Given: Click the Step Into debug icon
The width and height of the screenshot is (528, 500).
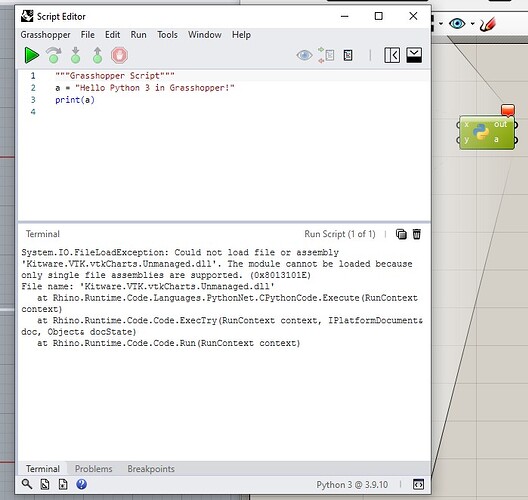Looking at the screenshot, I should point(75,55).
